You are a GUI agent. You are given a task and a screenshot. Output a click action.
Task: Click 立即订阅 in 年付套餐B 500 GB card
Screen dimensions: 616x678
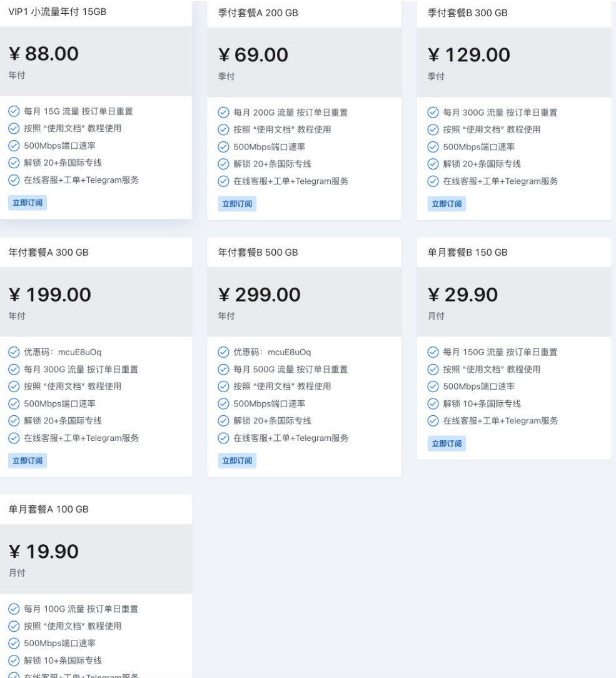238,461
